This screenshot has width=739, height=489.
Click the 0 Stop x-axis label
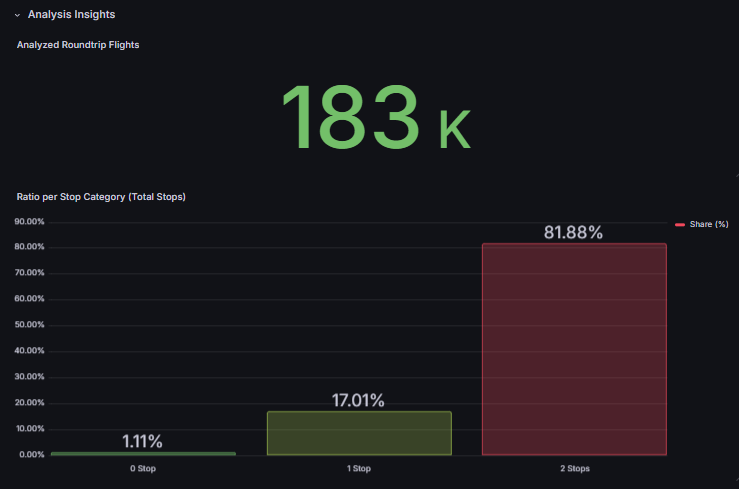tap(143, 468)
